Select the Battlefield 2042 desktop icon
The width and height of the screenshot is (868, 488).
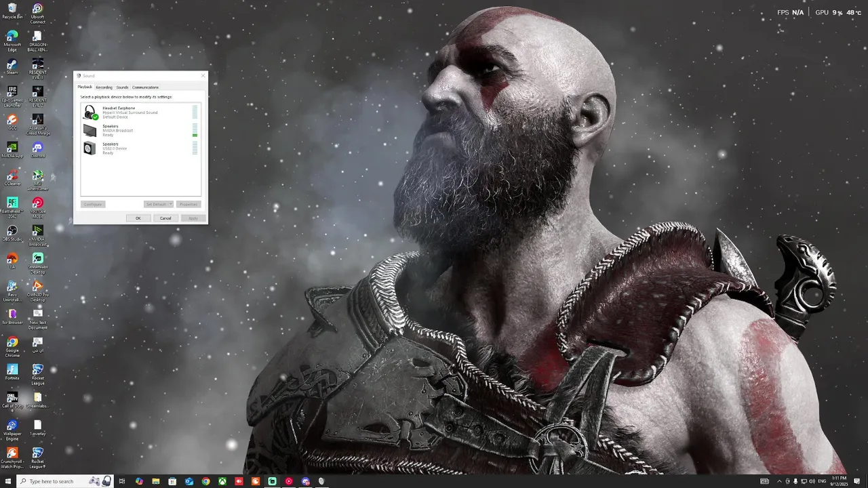tap(12, 207)
